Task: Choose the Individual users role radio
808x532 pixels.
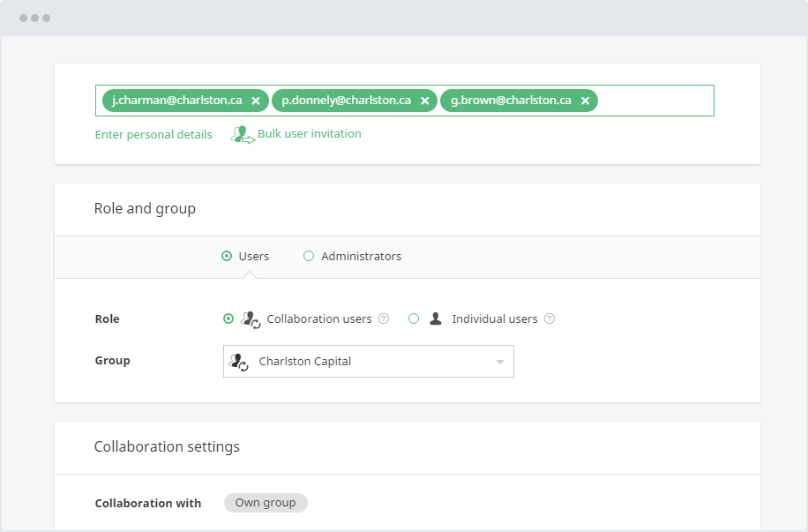Action: tap(414, 319)
